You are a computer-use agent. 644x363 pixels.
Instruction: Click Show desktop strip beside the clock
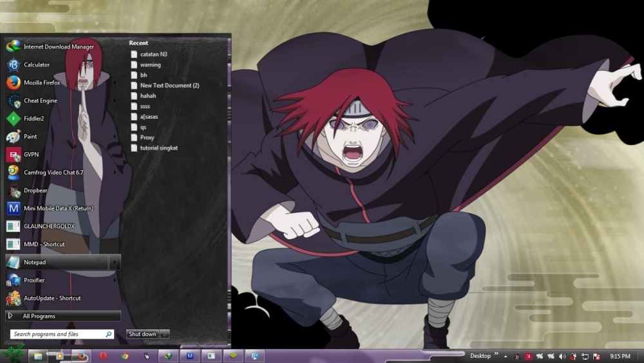point(641,356)
